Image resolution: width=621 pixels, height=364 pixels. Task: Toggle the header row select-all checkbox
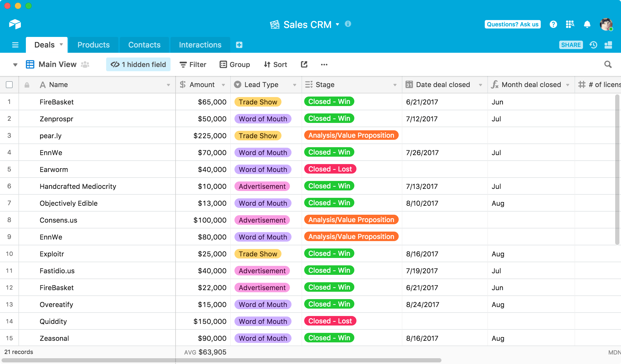(x=10, y=84)
